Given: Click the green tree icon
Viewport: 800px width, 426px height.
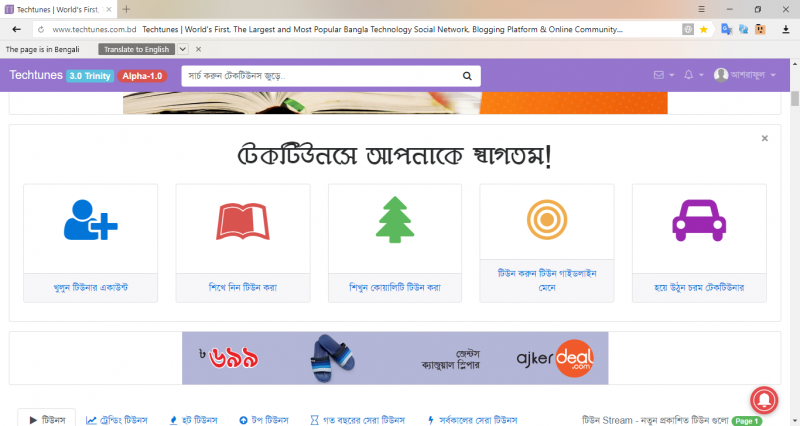Looking at the screenshot, I should pos(395,220).
